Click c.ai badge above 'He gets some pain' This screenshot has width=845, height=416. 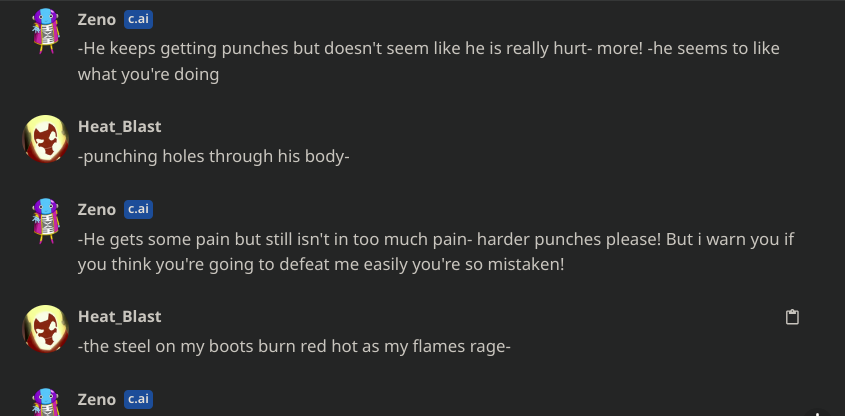tap(138, 209)
